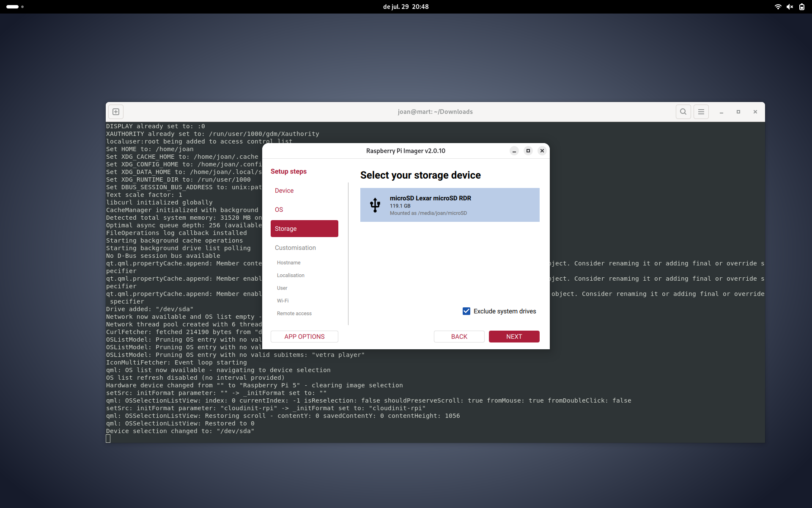Click the 'DISPLAY already set to: :0' line
The width and height of the screenshot is (812, 508).
tap(156, 126)
